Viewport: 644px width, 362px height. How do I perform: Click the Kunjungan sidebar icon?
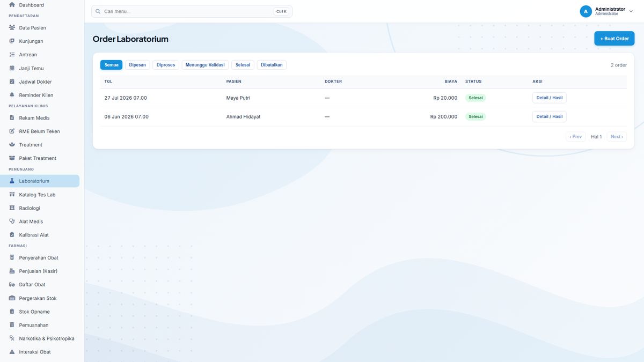coord(12,41)
